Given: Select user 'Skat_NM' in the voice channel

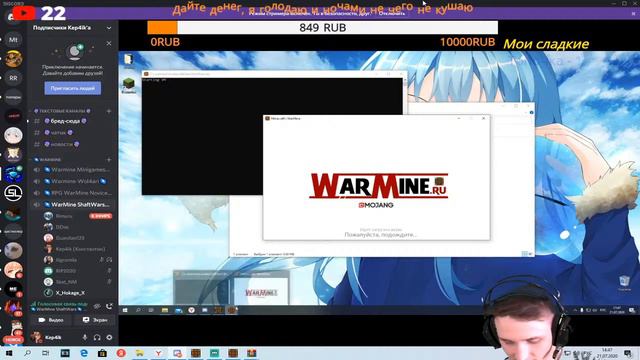Looking at the screenshot, I should pyautogui.click(x=66, y=282).
